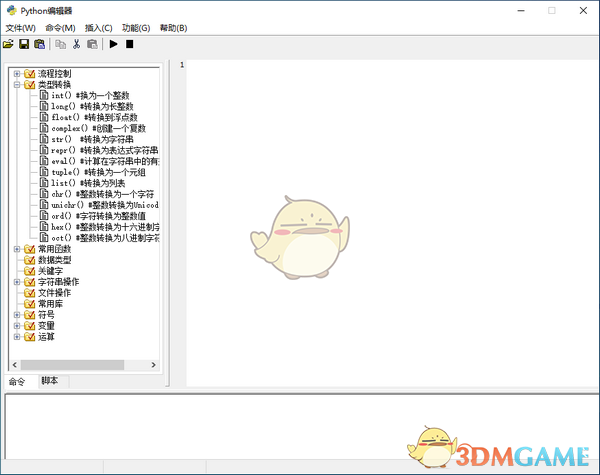600x475 pixels.
Task: Toggle the 数据类型 checkbox icon
Action: click(x=29, y=260)
